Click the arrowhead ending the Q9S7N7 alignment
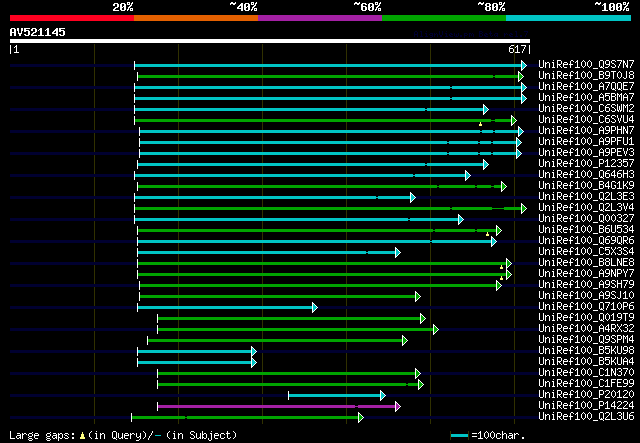The height and width of the screenshot is (443, 640). click(524, 65)
